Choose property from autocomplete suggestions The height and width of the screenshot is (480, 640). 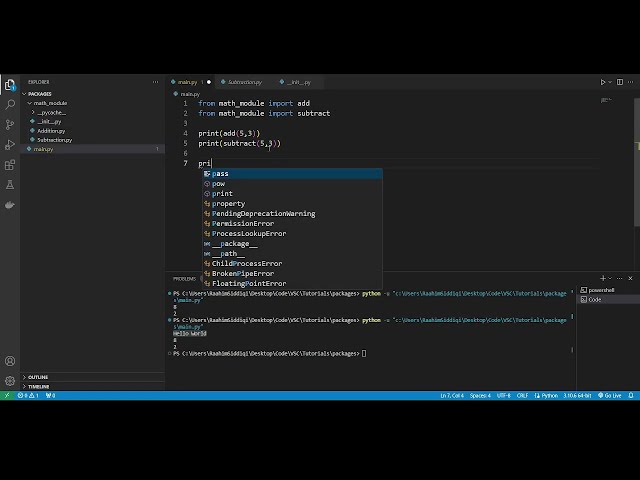(293, 204)
